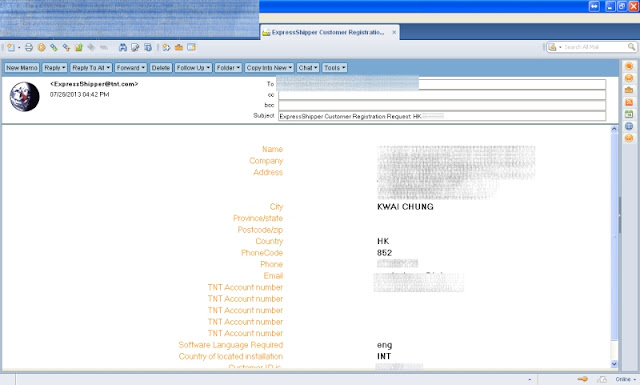The width and height of the screenshot is (640, 385).
Task: Click the orange briefcase toolbar icon
Action: [179, 47]
